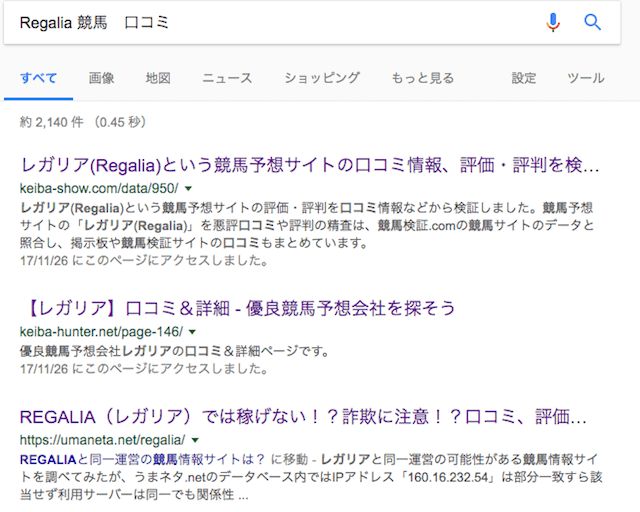Click the keiba-hunter.net/page-146/ URL text

[x=101, y=332]
